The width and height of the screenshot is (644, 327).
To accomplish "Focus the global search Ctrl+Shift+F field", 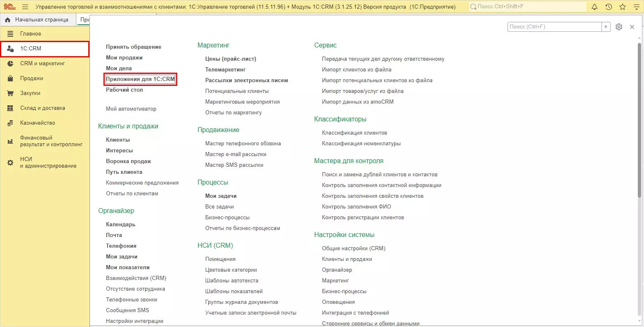I will 527,7.
